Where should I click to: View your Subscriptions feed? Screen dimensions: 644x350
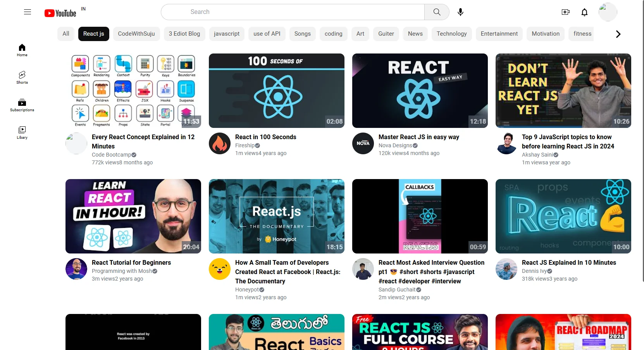[x=22, y=105]
